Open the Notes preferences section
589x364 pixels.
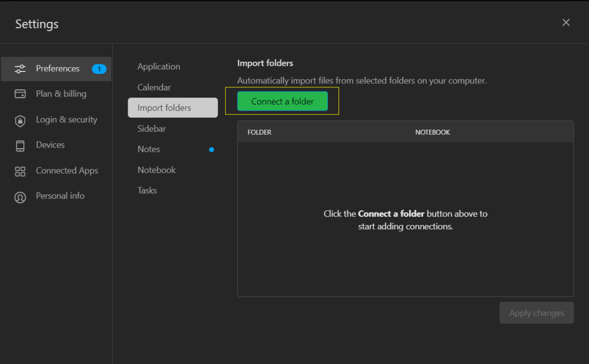coord(149,149)
